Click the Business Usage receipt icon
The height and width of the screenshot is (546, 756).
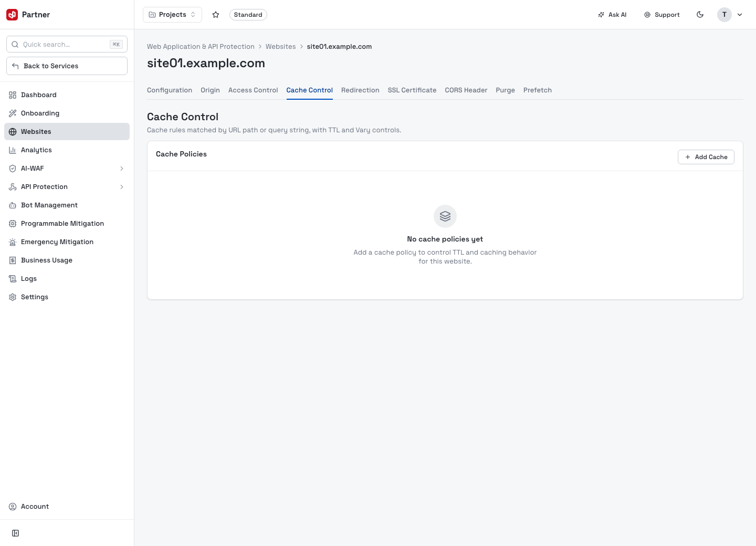point(13,260)
